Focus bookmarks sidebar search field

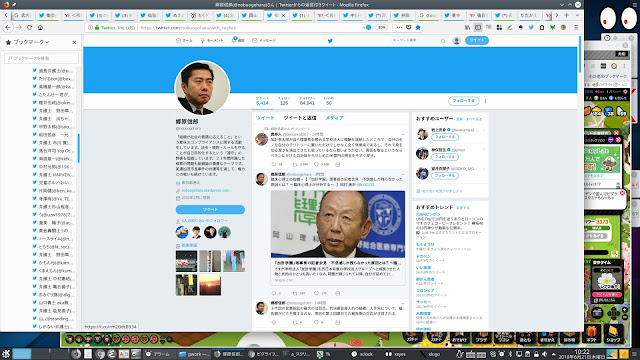[x=41, y=58]
